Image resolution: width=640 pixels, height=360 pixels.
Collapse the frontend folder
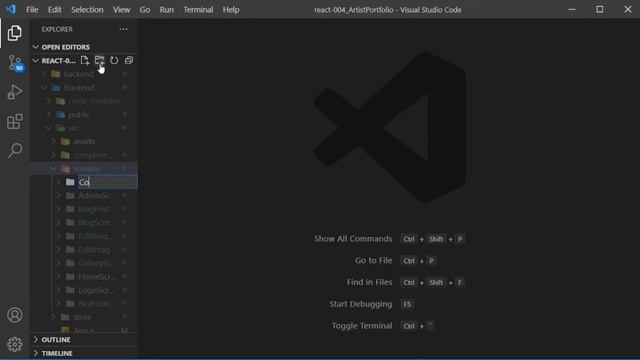pos(84,87)
